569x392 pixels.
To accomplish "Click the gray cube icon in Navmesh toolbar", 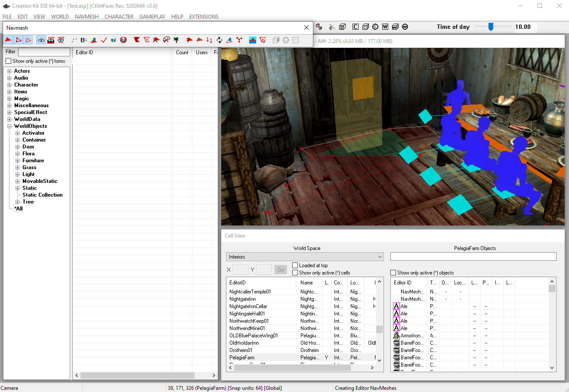I will click(276, 40).
